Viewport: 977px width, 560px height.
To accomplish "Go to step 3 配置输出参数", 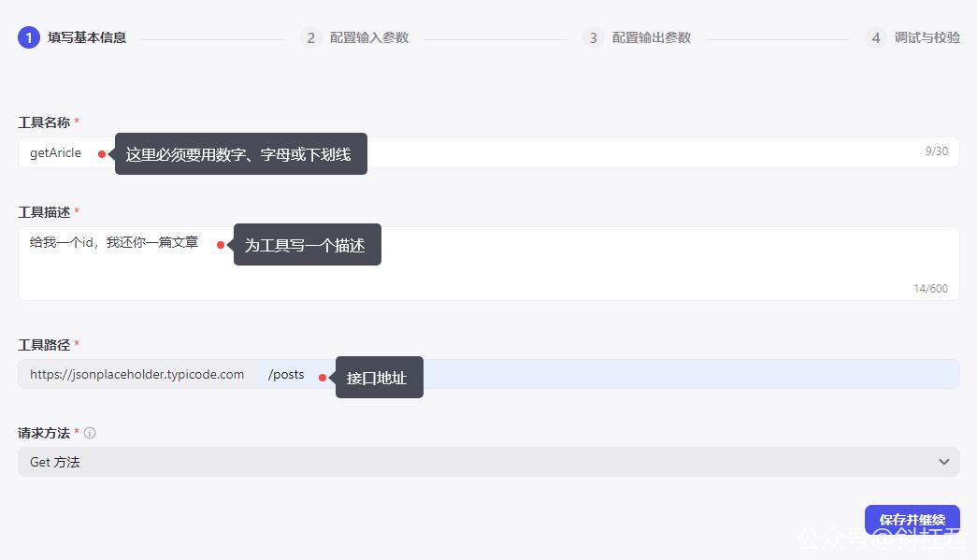I will coord(637,37).
